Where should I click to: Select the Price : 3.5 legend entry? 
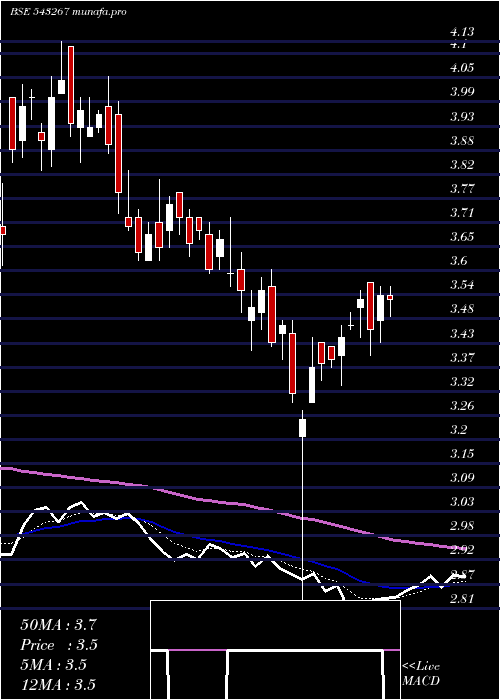58,645
